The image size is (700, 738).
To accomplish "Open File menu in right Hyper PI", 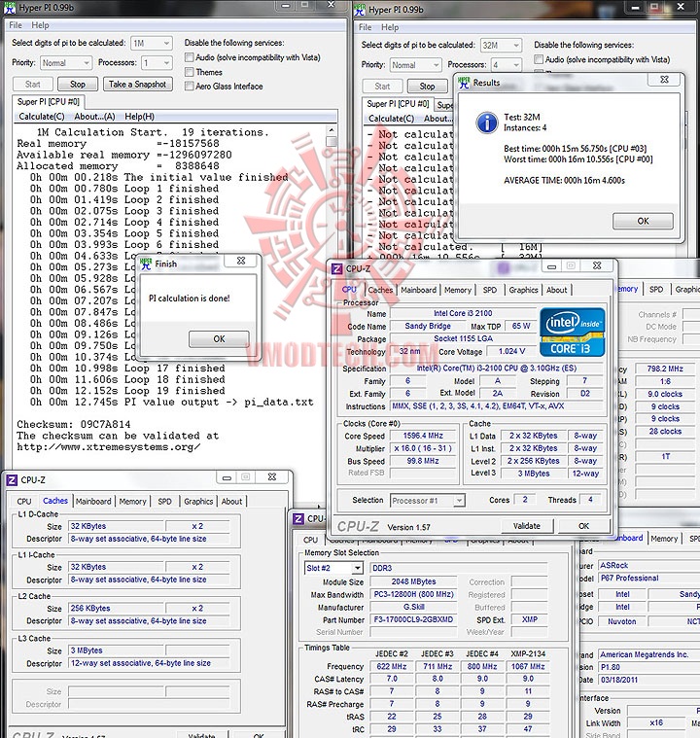I will pos(366,27).
